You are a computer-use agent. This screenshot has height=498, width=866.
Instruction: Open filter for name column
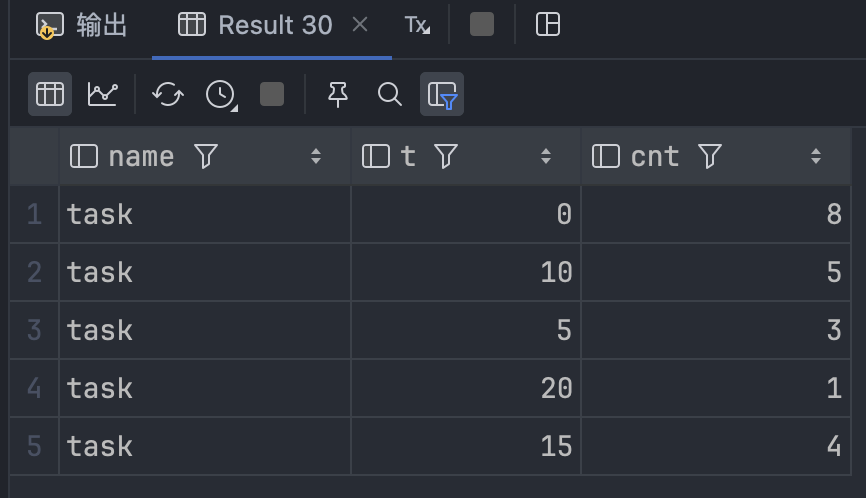tap(206, 156)
